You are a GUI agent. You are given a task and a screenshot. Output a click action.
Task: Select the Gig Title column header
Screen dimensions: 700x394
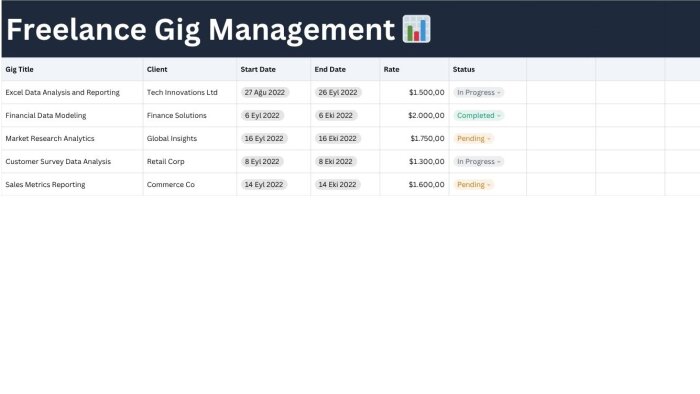[x=72, y=69]
